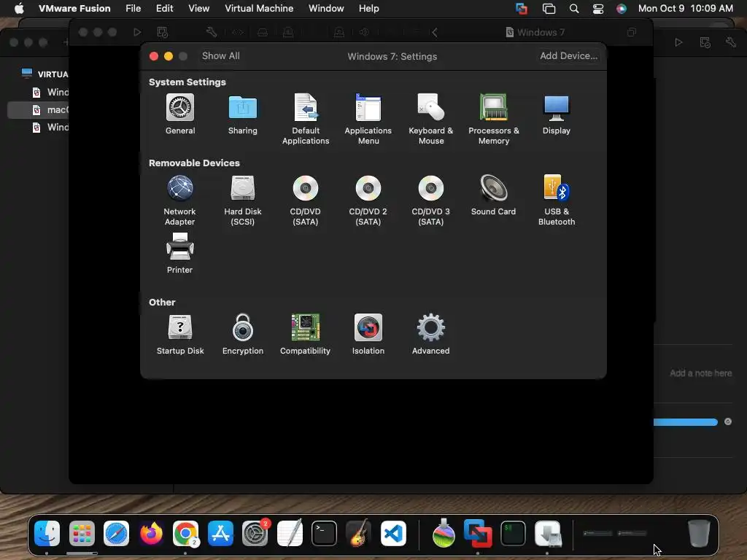The image size is (747, 560).
Task: Open Finder from the Dock
Action: [47, 533]
